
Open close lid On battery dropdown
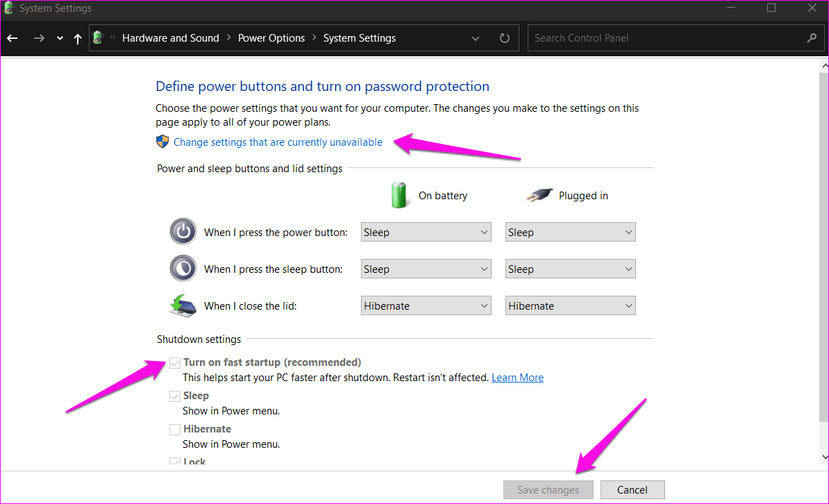click(x=426, y=305)
